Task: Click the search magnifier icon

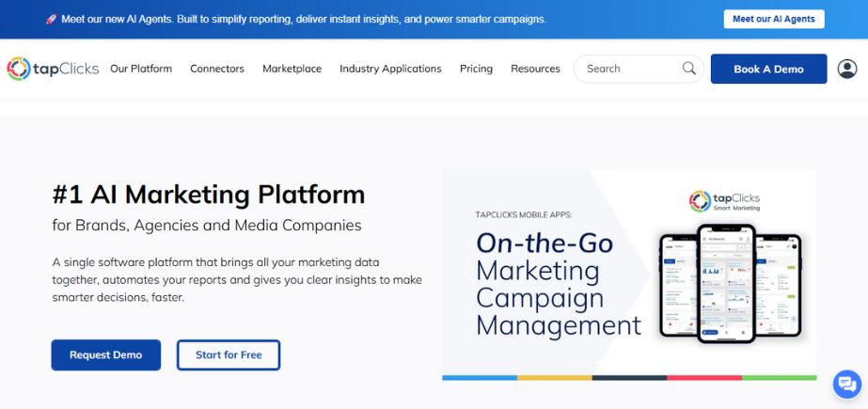Action: coord(689,68)
